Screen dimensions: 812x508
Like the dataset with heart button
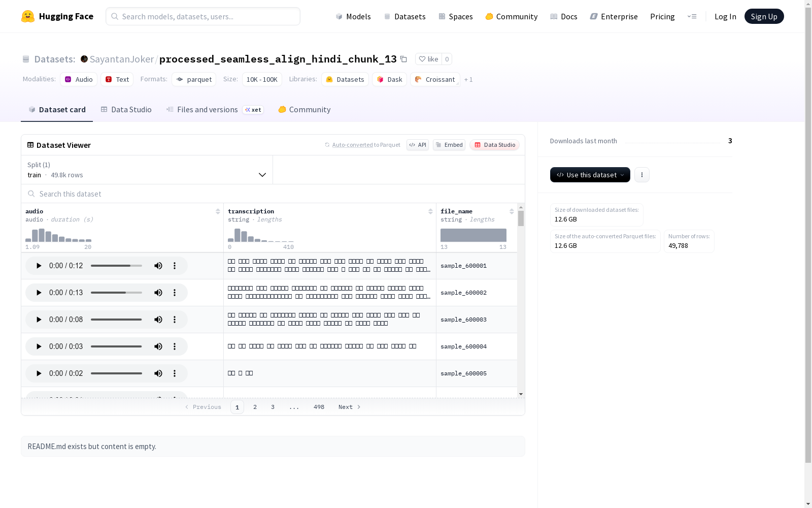click(x=429, y=59)
